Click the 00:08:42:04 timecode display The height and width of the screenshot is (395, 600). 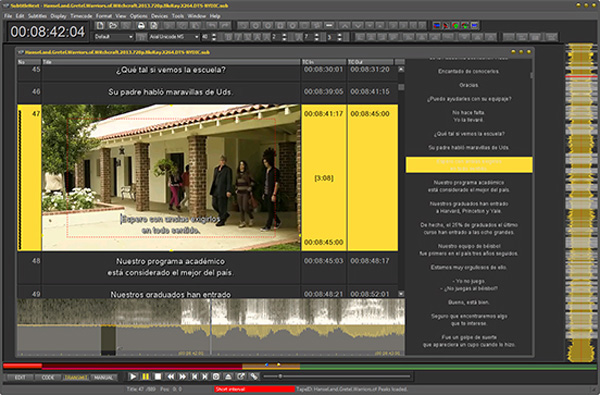click(x=47, y=32)
